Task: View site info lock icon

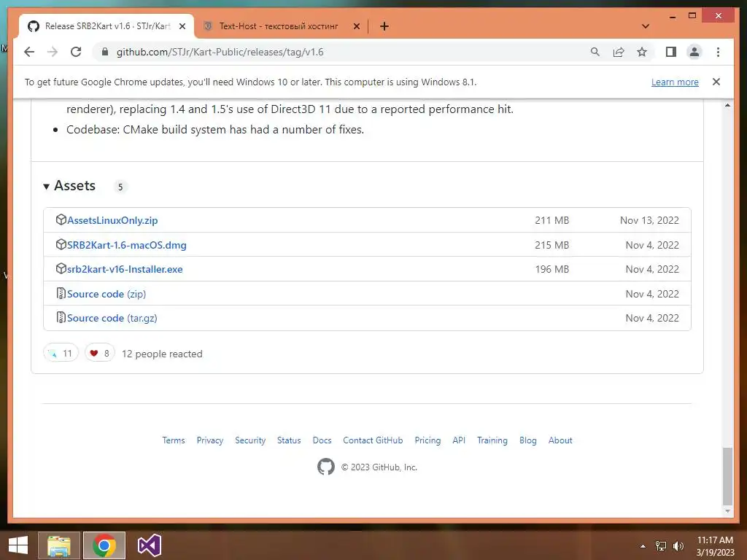Action: tap(105, 52)
